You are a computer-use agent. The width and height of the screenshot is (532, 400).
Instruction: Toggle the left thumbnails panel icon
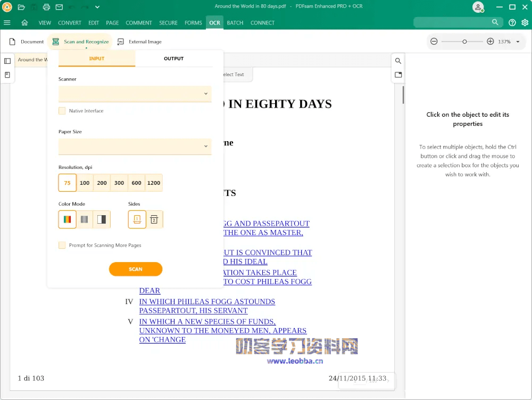pyautogui.click(x=7, y=61)
